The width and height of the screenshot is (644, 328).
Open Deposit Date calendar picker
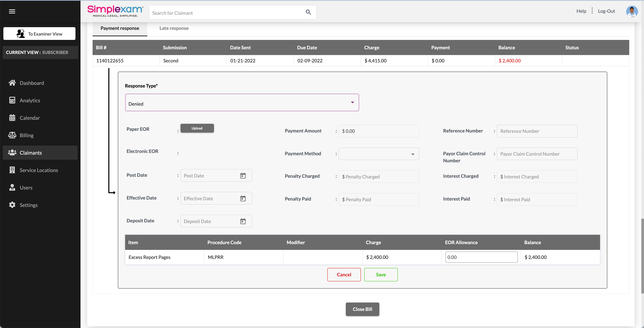click(x=243, y=221)
